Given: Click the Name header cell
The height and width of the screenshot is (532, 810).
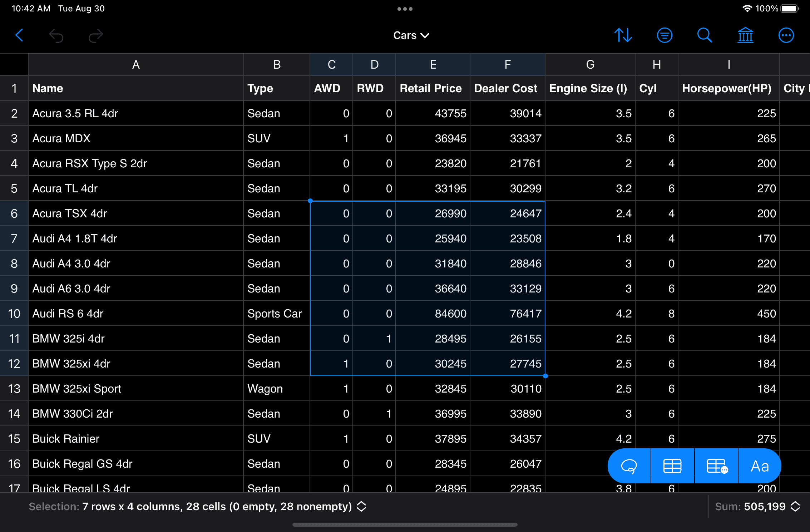Looking at the screenshot, I should point(136,88).
